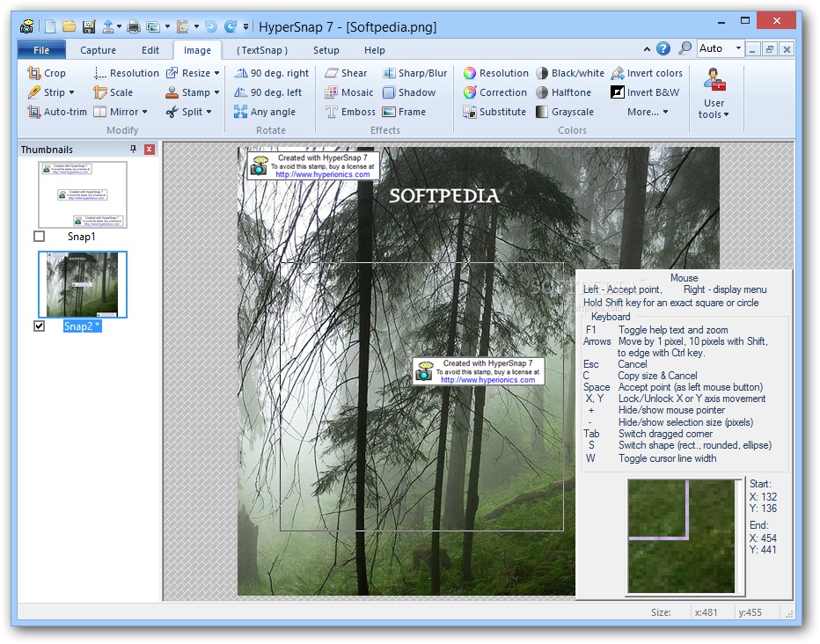Viewport: 820px width, 644px height.
Task: Click the Undo icon
Action: (211, 26)
